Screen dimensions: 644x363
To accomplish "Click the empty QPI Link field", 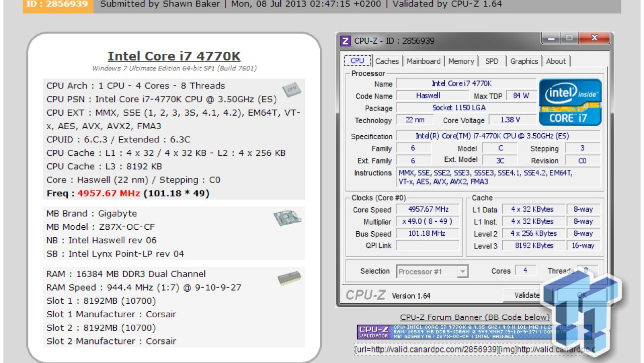I will [x=429, y=245].
